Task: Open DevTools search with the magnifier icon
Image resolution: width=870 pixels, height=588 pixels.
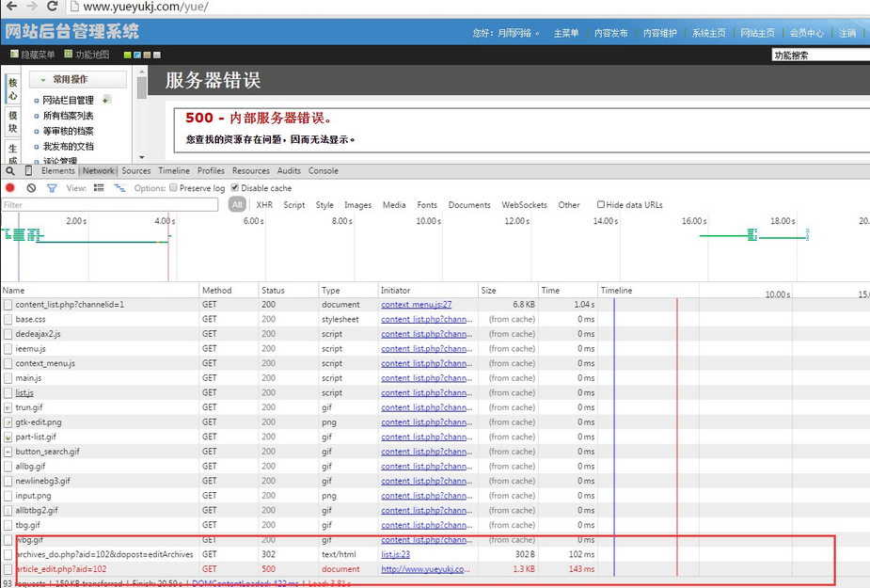Action: click(10, 171)
